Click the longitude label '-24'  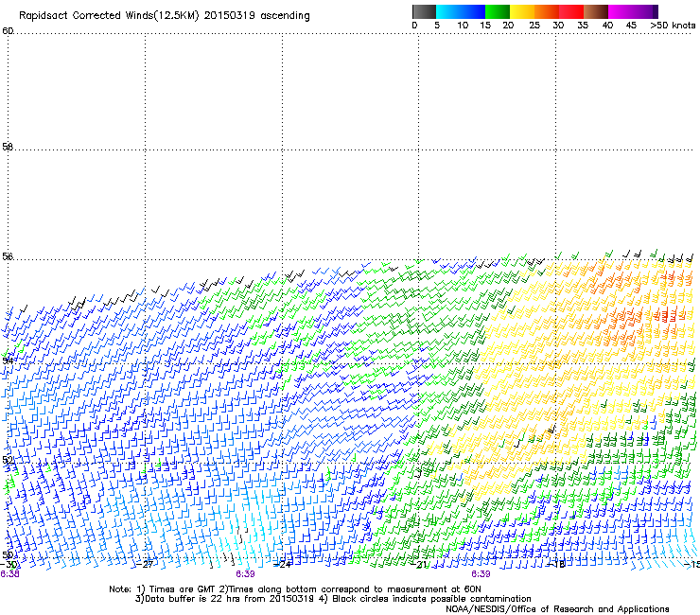(x=282, y=564)
